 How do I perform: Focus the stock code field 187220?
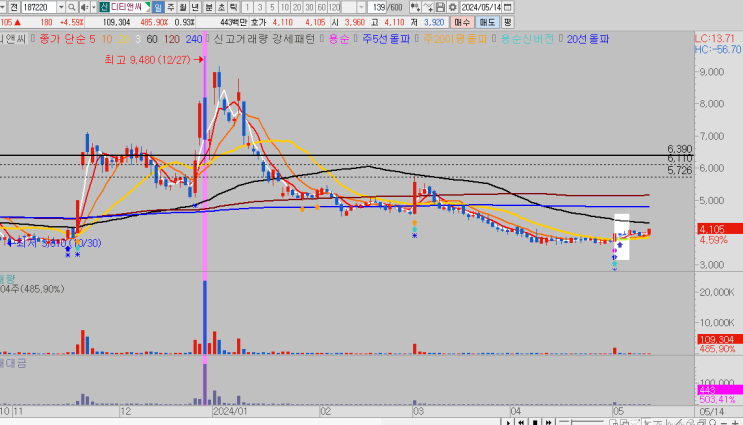point(39,7)
